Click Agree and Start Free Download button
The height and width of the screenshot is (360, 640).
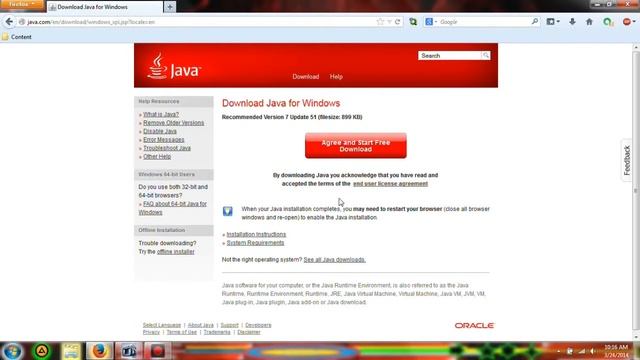point(356,146)
